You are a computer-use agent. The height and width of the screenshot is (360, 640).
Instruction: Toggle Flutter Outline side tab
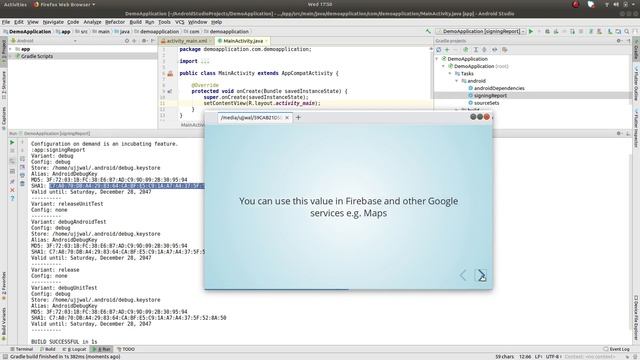tap(636, 84)
